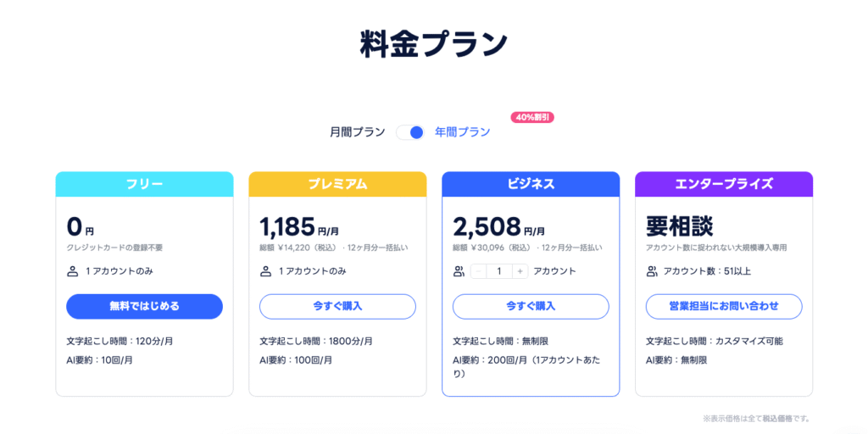Increase the business account count with plus

519,271
